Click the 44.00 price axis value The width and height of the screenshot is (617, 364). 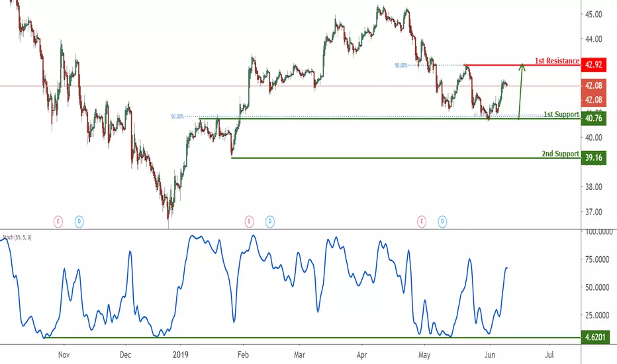(593, 39)
